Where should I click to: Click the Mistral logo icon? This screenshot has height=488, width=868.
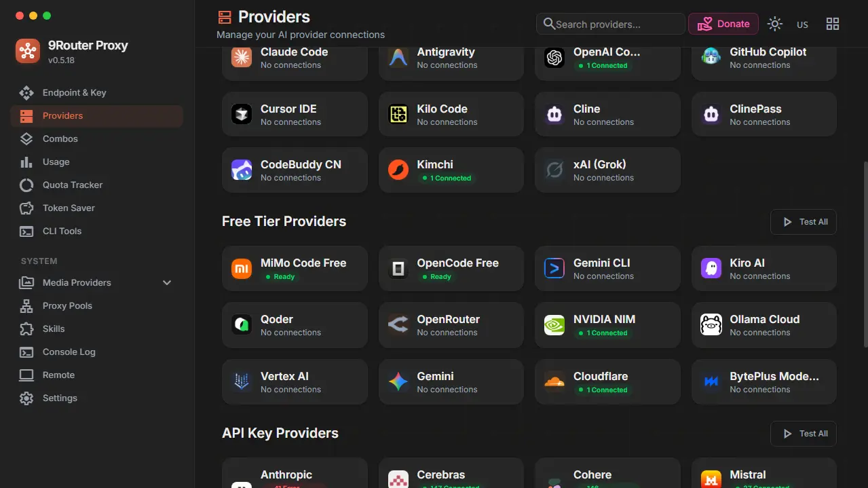coord(711,479)
